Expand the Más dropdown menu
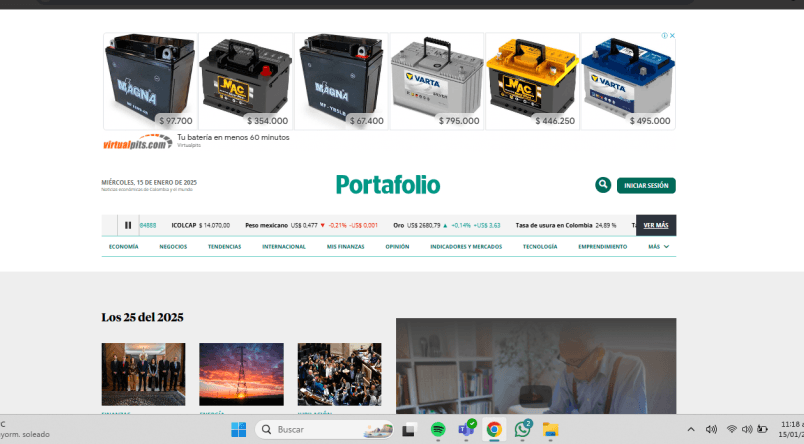Screen dimensions: 804x444 point(658,247)
